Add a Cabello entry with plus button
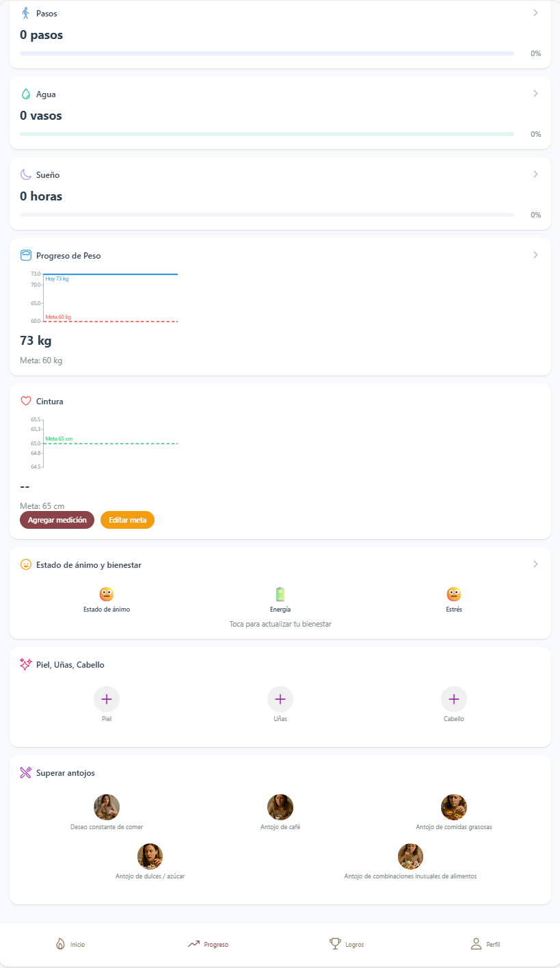 tap(454, 699)
